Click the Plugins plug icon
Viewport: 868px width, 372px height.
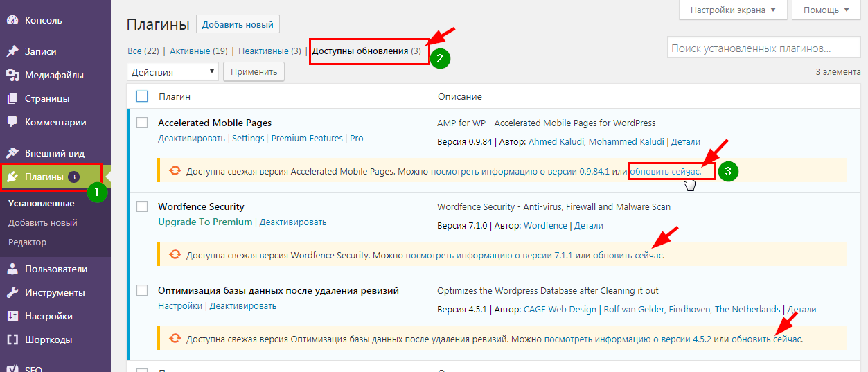tap(12, 177)
